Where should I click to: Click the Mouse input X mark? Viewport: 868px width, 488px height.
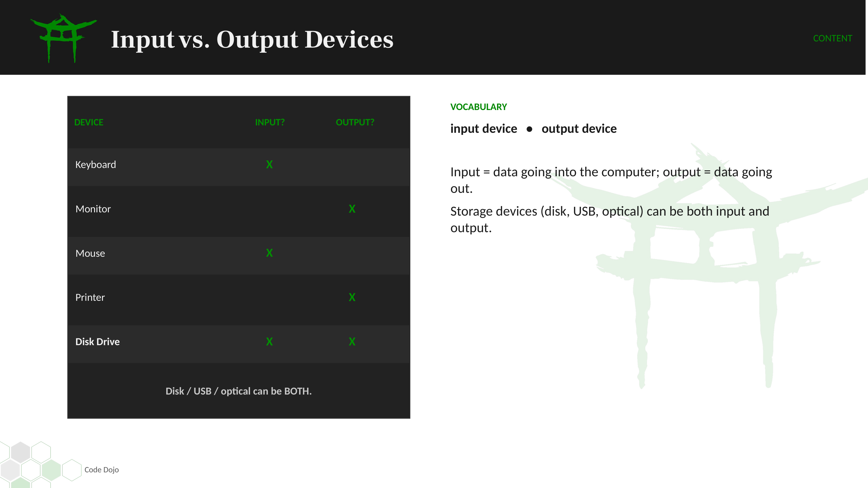[269, 253]
